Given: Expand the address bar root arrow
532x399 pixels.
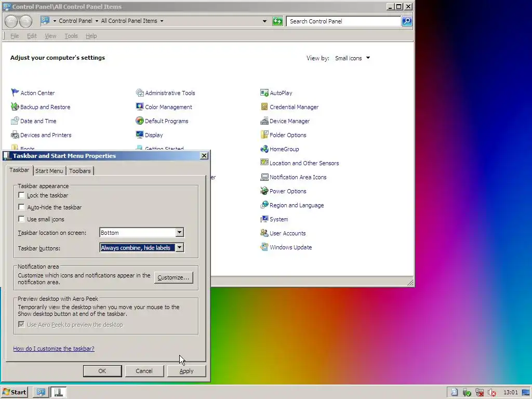Looking at the screenshot, I should [55, 21].
